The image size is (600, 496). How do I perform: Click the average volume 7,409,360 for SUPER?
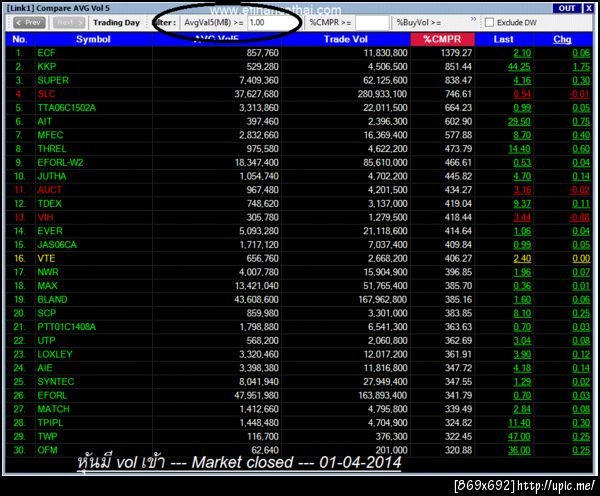point(259,80)
